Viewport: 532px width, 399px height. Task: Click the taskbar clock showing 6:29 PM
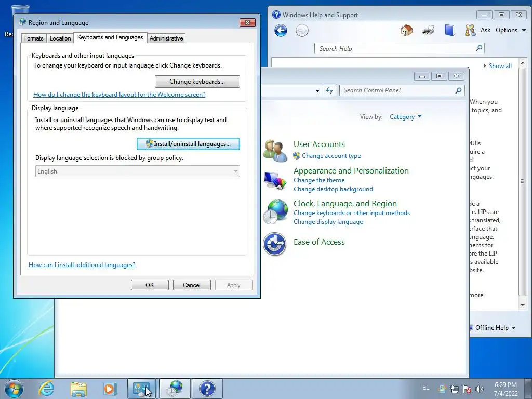(506, 389)
